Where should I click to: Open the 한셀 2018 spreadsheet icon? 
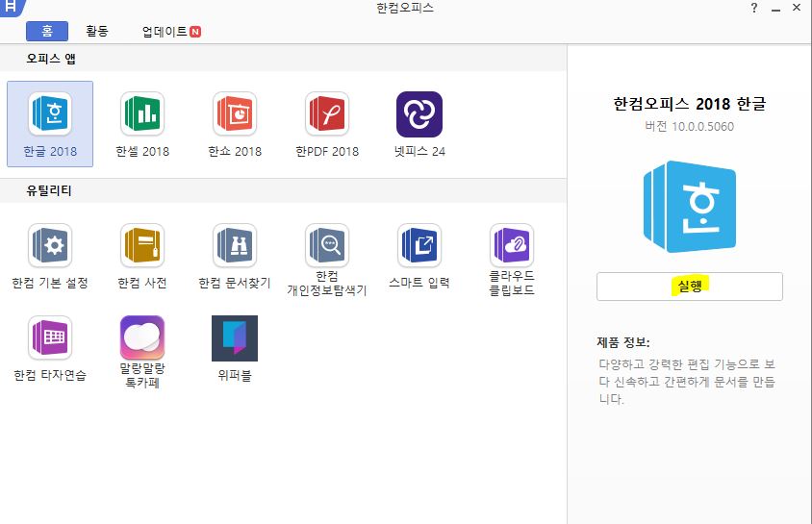[142, 113]
